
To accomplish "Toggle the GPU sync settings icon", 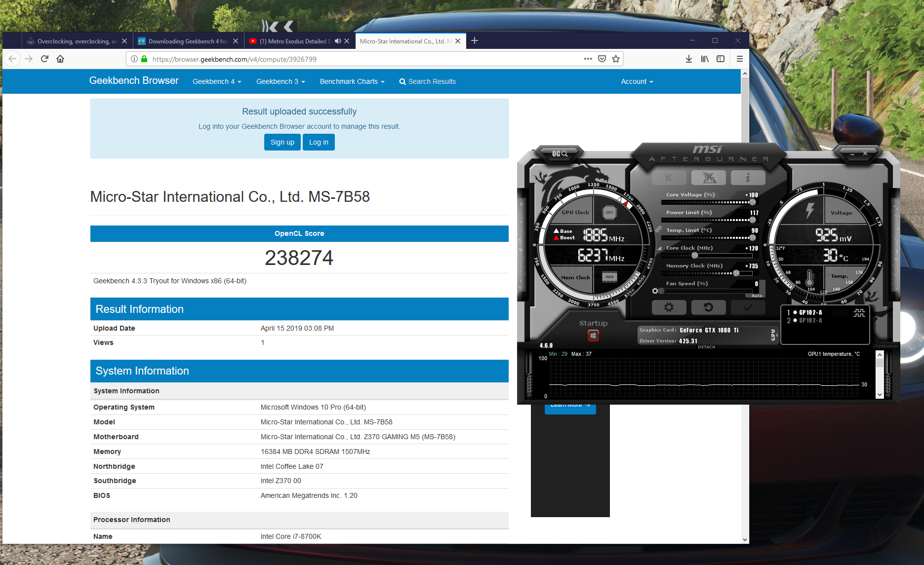I will point(859,313).
